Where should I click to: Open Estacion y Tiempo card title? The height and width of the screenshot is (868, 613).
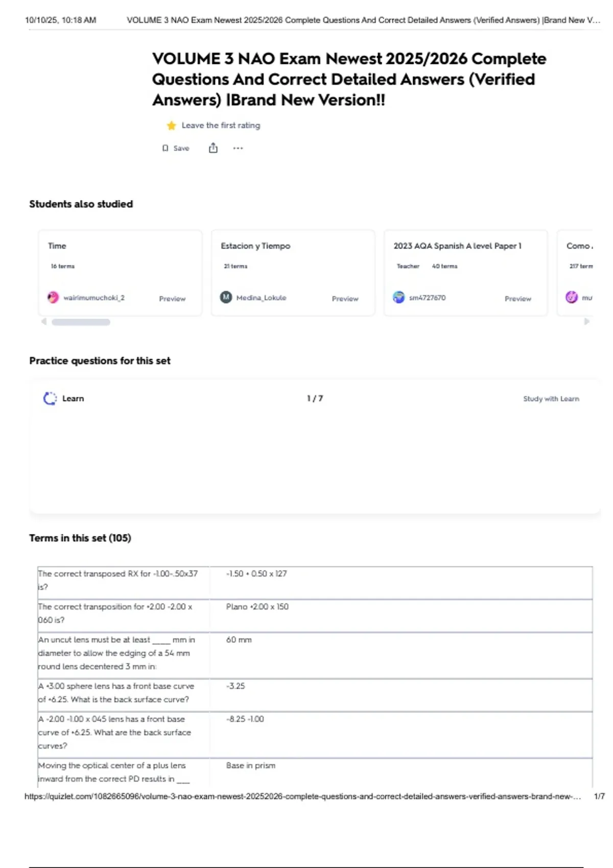point(255,246)
